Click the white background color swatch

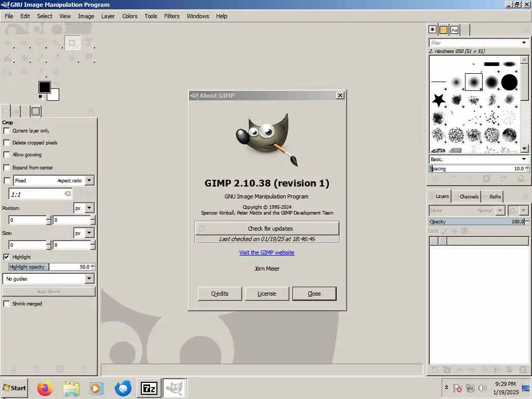point(55,97)
